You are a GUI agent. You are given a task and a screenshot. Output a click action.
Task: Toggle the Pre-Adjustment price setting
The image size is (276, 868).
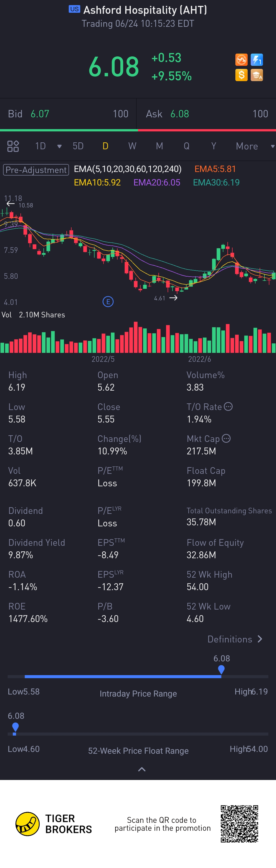click(x=36, y=169)
